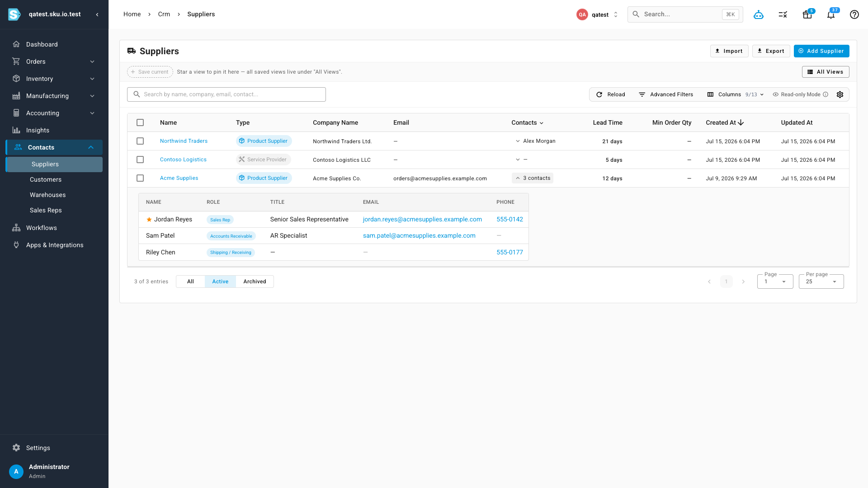Open All Views

826,72
